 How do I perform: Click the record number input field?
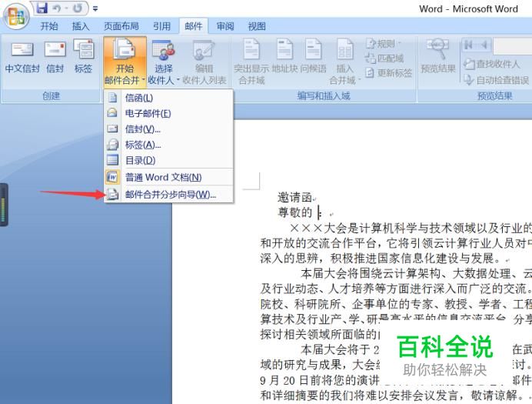(512, 46)
